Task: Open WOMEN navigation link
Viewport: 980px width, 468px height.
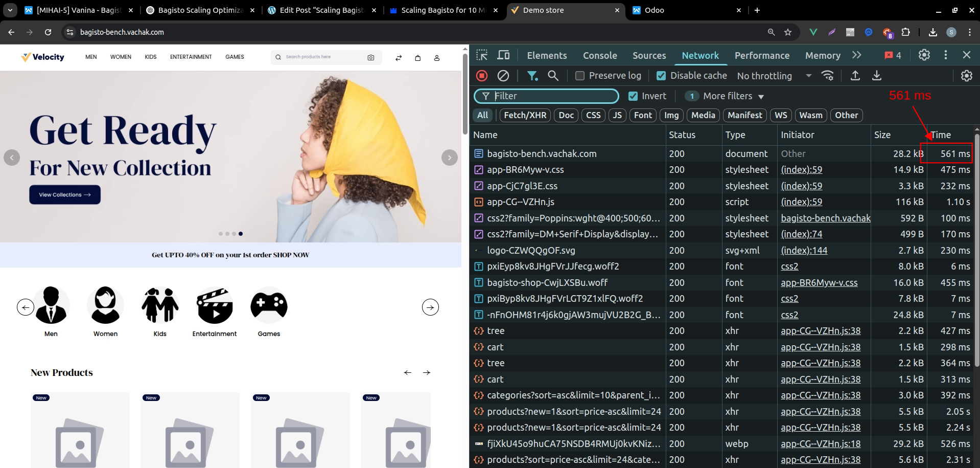Action: (121, 57)
